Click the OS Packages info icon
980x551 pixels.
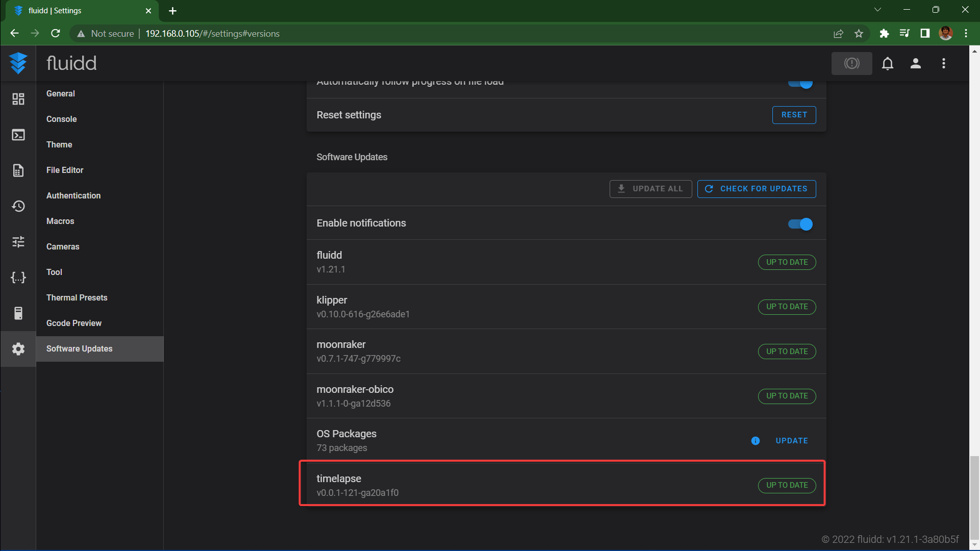pyautogui.click(x=756, y=441)
